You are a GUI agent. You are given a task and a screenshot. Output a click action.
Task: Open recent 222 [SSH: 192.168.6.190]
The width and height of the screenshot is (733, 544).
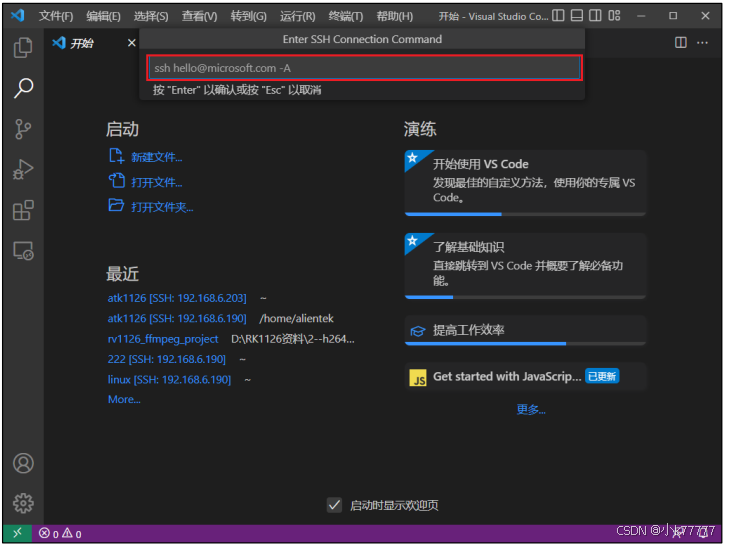tap(166, 359)
